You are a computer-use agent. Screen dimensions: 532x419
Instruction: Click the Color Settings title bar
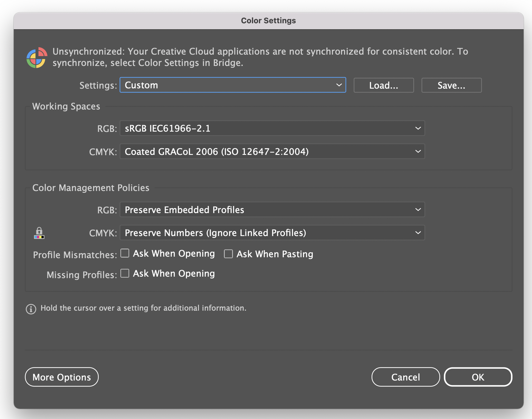pyautogui.click(x=268, y=20)
